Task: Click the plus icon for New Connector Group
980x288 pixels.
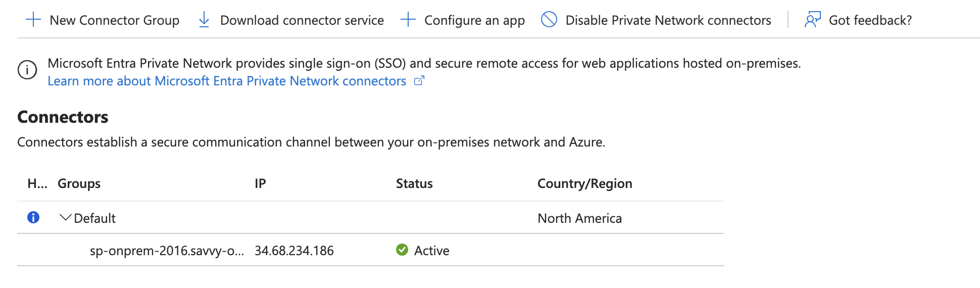Action: (33, 20)
